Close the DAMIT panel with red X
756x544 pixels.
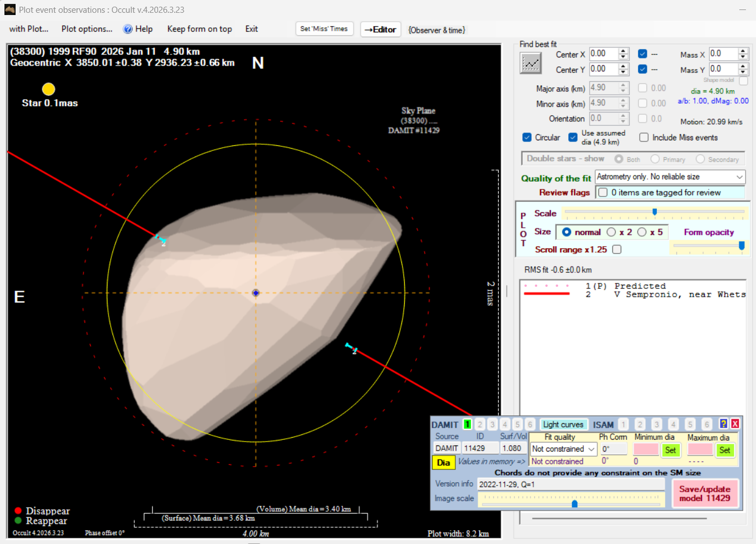tap(735, 424)
